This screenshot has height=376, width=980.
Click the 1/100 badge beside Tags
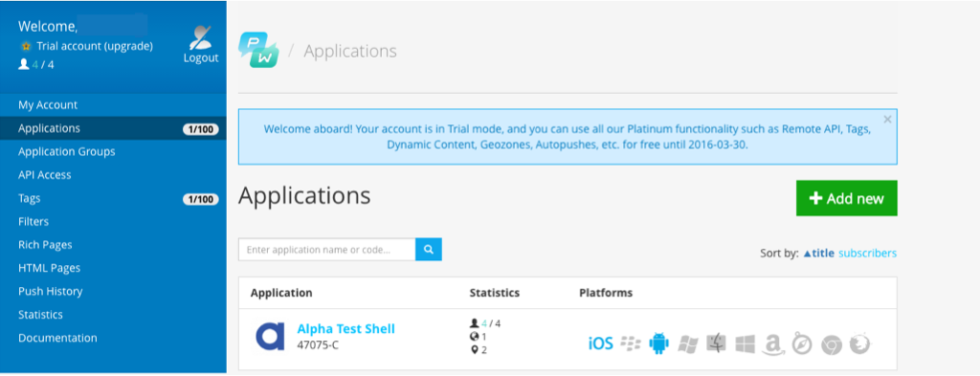click(x=201, y=200)
